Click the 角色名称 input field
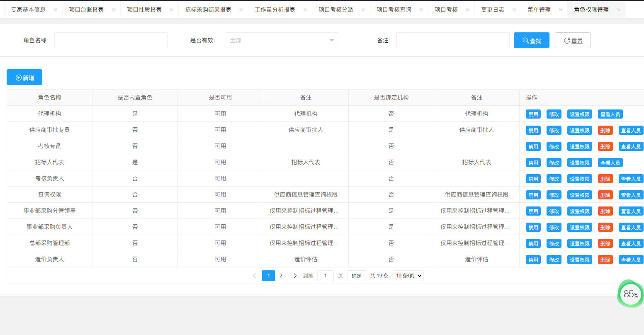 111,40
